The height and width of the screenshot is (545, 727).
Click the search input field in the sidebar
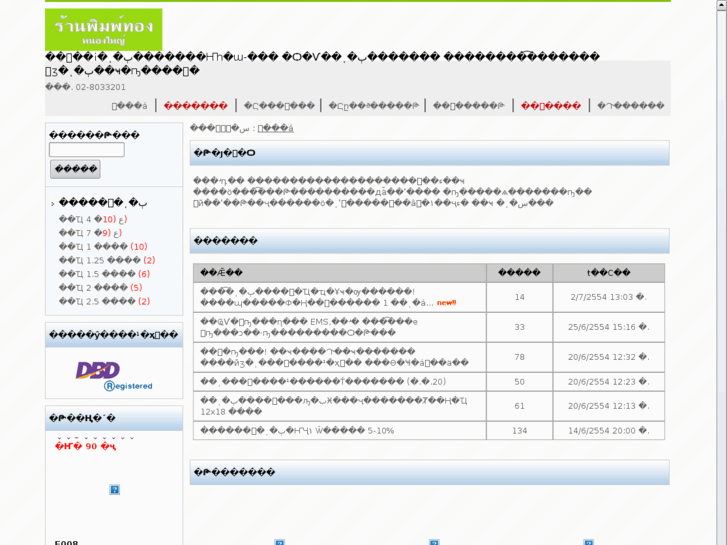(x=87, y=149)
